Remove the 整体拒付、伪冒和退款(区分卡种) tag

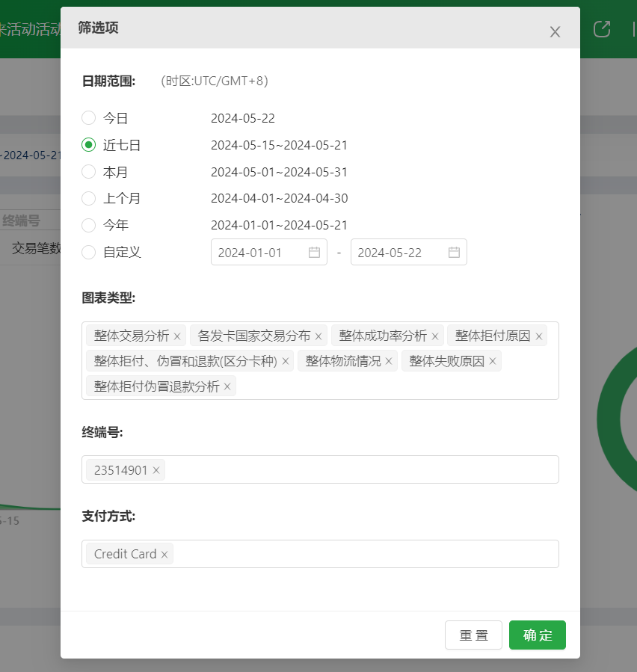[x=286, y=362]
